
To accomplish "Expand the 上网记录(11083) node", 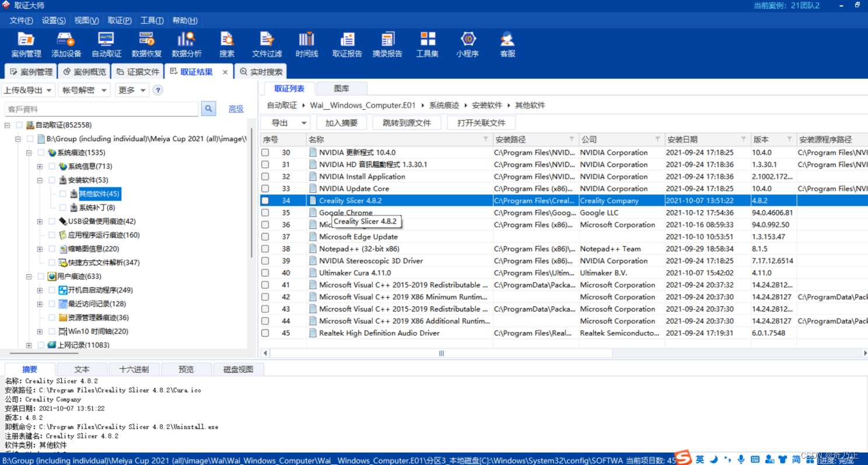I will tap(29, 345).
